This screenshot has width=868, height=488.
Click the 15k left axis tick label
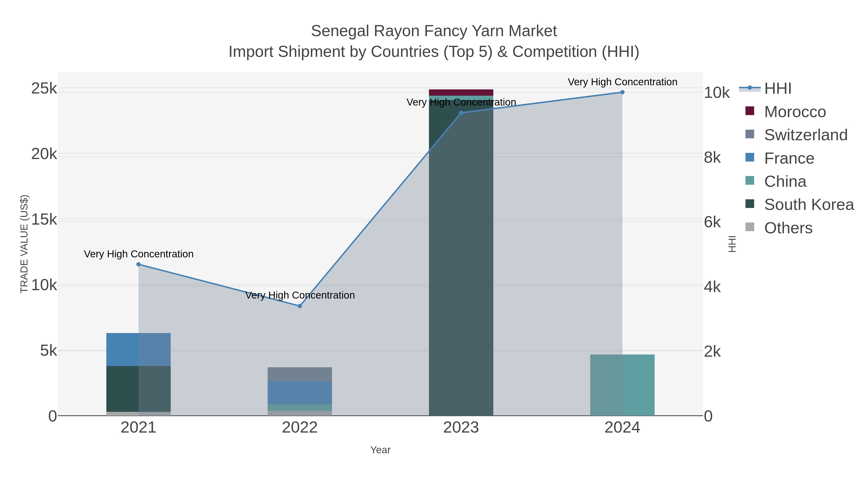pyautogui.click(x=44, y=220)
